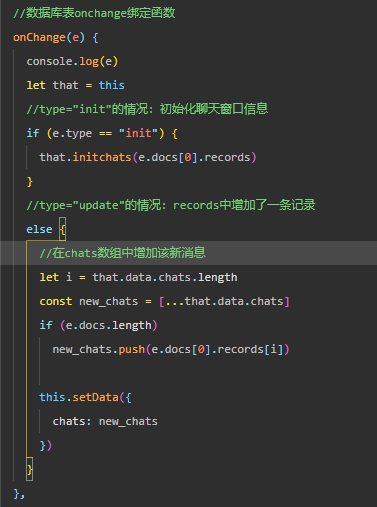Click the 'if (e.docs.length)' condition

point(98,325)
